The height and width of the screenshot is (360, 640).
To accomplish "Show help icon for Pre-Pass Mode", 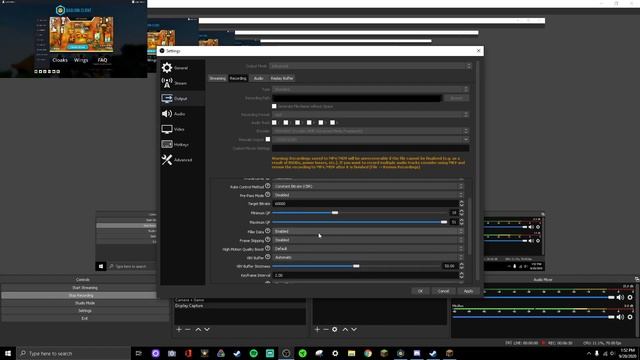I will (268, 195).
